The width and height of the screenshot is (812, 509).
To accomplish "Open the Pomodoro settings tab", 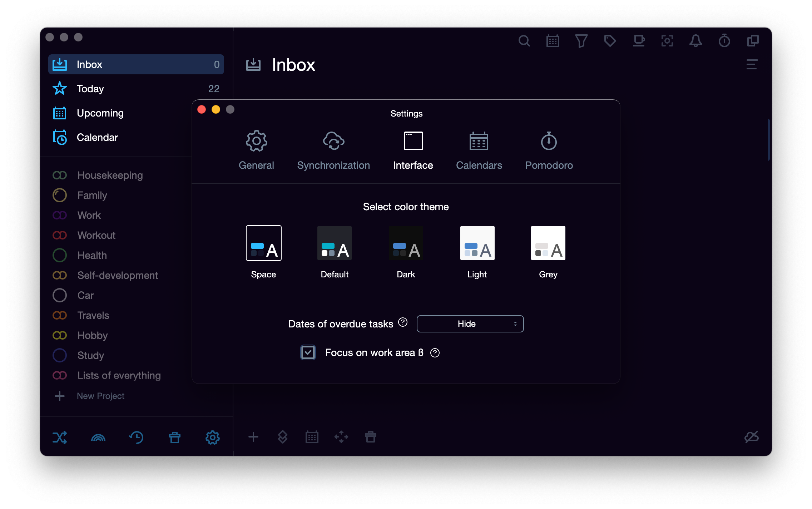I will [x=549, y=150].
